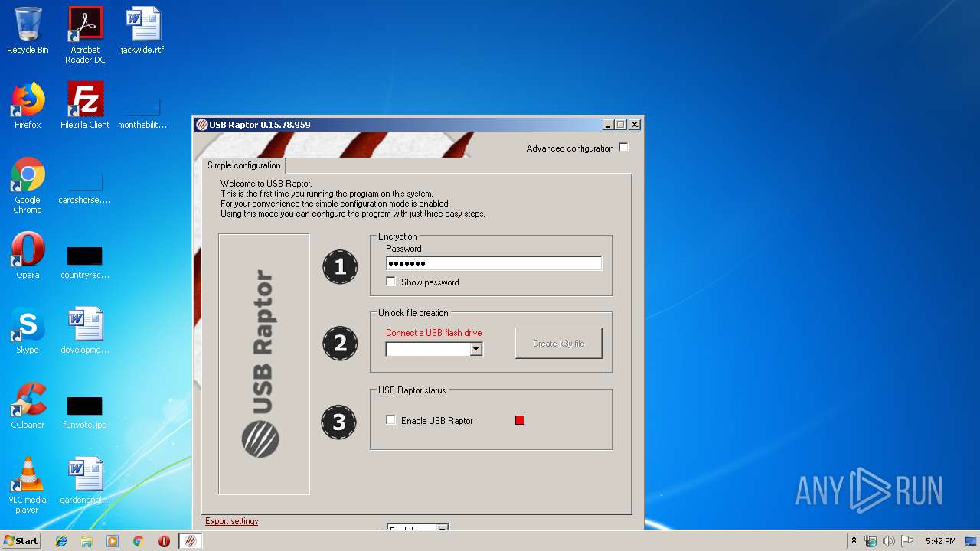Click the red USB Raptor status indicator

pos(520,420)
